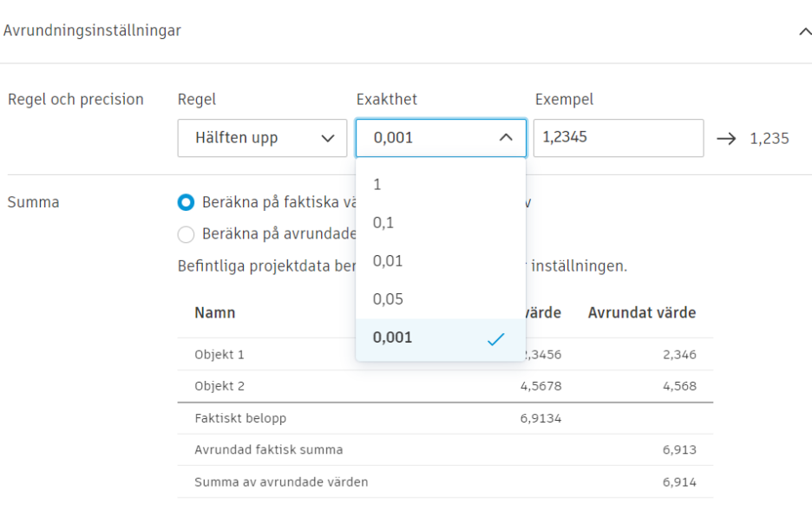The image size is (812, 524).
Task: Select the Beräkna på faktiska värden radio button
Action: click(x=185, y=202)
